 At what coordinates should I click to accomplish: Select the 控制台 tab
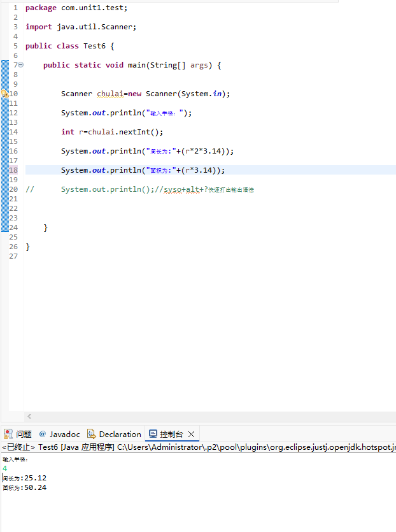tap(171, 434)
